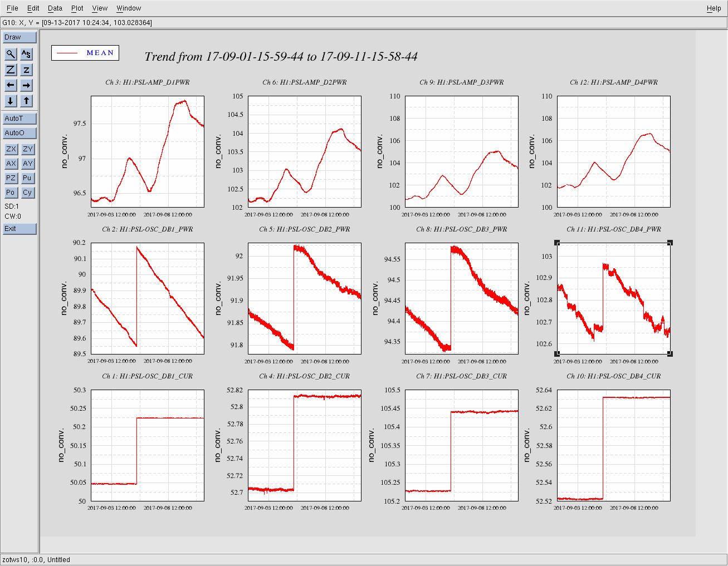The image size is (728, 566).
Task: Click the large Z zoom-in icon
Action: [x=11, y=70]
